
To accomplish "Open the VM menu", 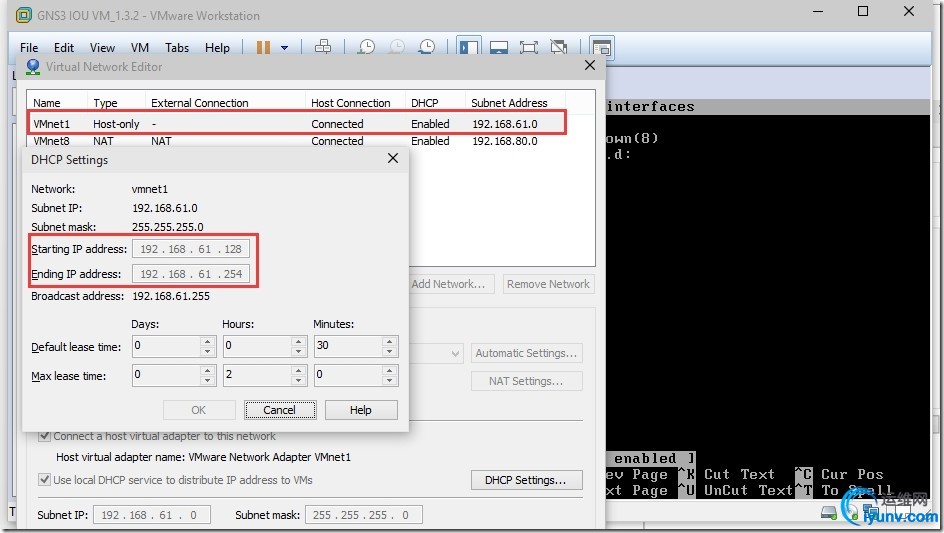I will 140,48.
